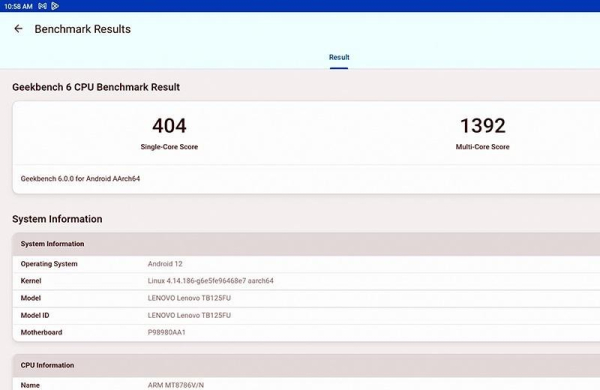This screenshot has width=600, height=390.
Task: Go back using the arrow icon
Action: 18,29
